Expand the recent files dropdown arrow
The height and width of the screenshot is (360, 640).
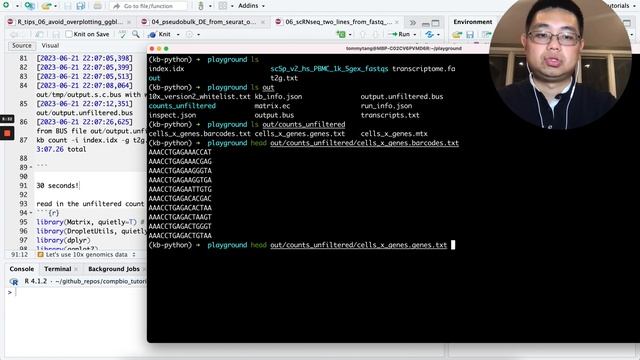[56, 6]
